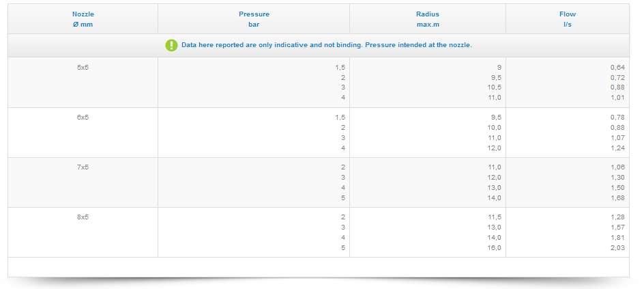Click the 16,0 radius value
Viewport: 644px width, 289px height.
495,247
